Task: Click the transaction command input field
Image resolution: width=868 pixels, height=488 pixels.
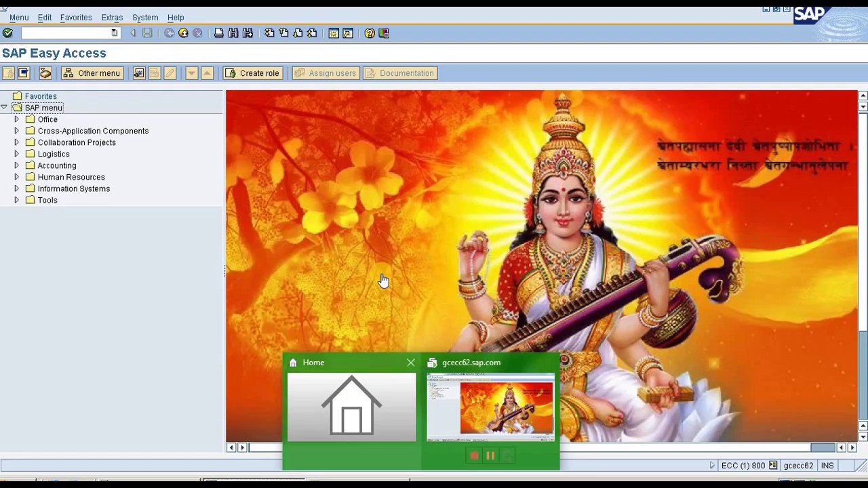Action: (65, 33)
